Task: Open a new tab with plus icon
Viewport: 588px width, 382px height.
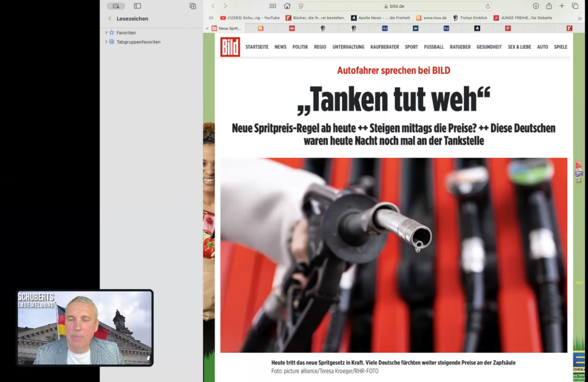Action: 562,6
